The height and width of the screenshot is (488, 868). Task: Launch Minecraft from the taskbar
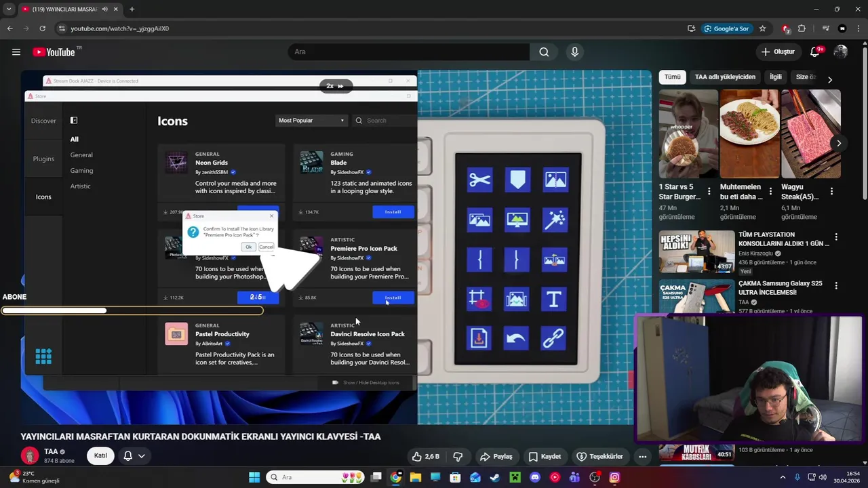515,477
